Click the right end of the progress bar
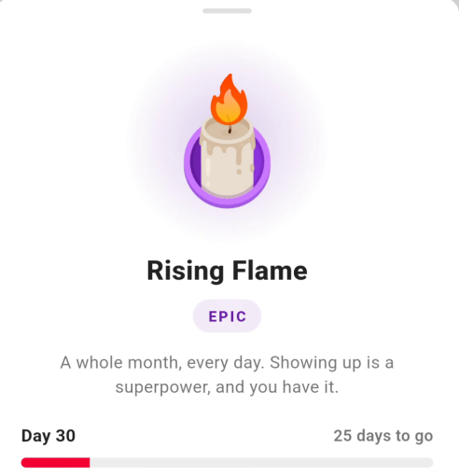This screenshot has width=459, height=476. coord(430,462)
